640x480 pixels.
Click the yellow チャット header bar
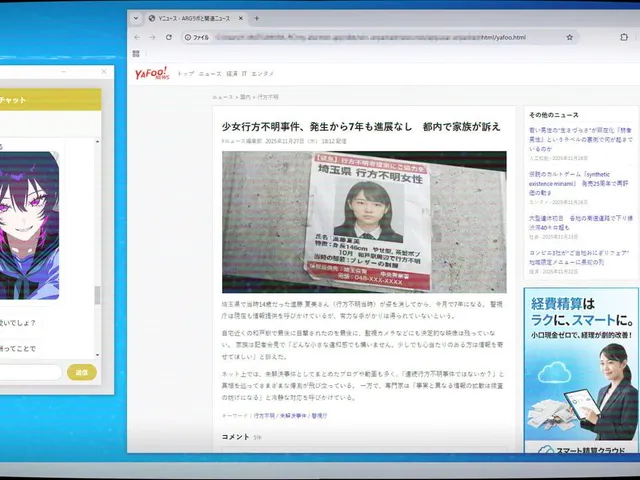(50, 100)
